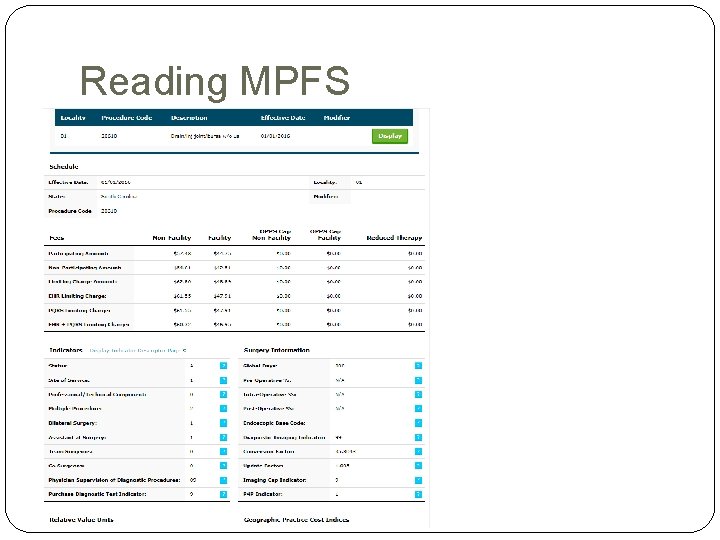Click the Modifier column header

337,118
